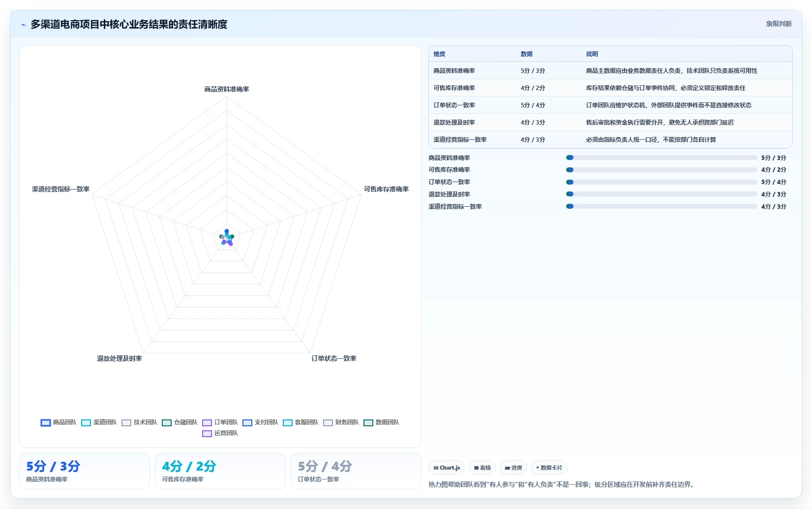Toggle the 运营团队 legend swatch
The height and width of the screenshot is (509, 812).
[207, 434]
